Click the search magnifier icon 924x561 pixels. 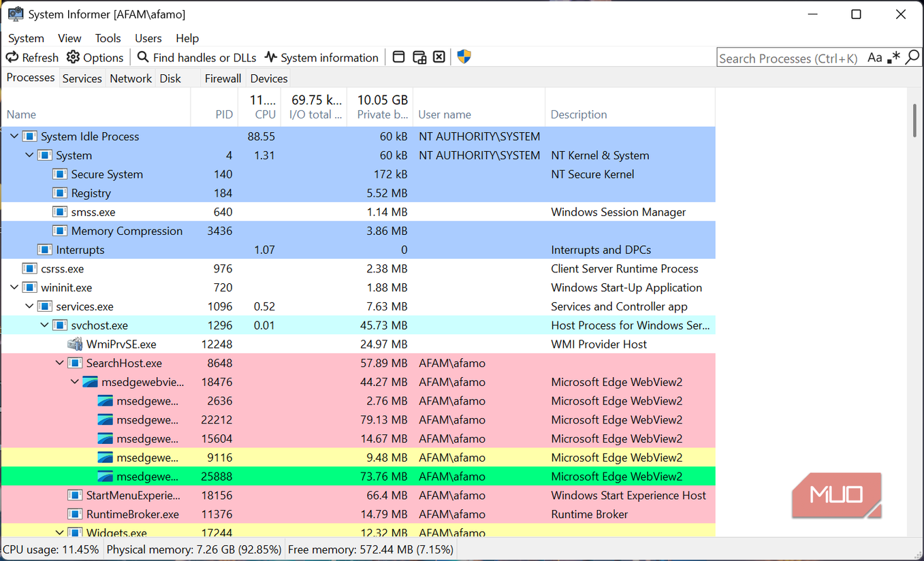click(912, 58)
